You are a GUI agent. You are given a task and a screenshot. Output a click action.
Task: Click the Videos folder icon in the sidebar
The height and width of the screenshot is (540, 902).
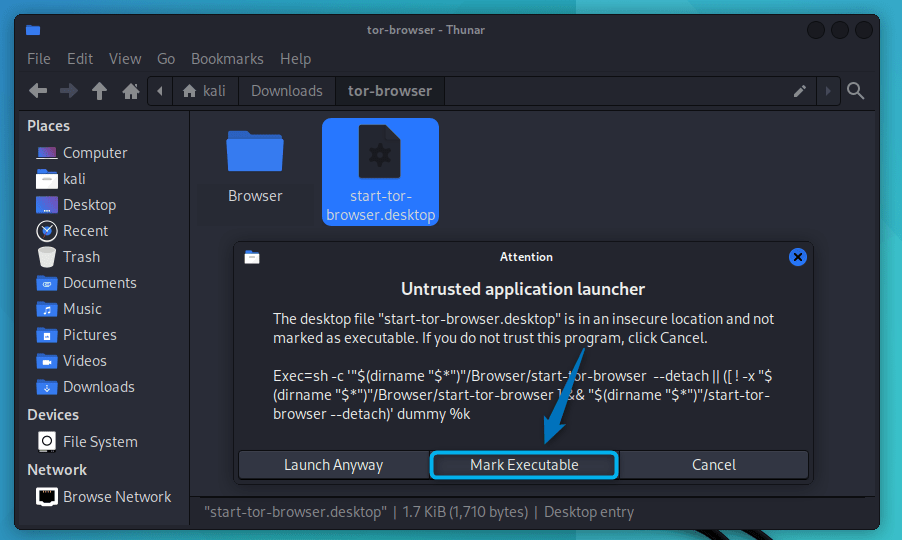tap(47, 361)
